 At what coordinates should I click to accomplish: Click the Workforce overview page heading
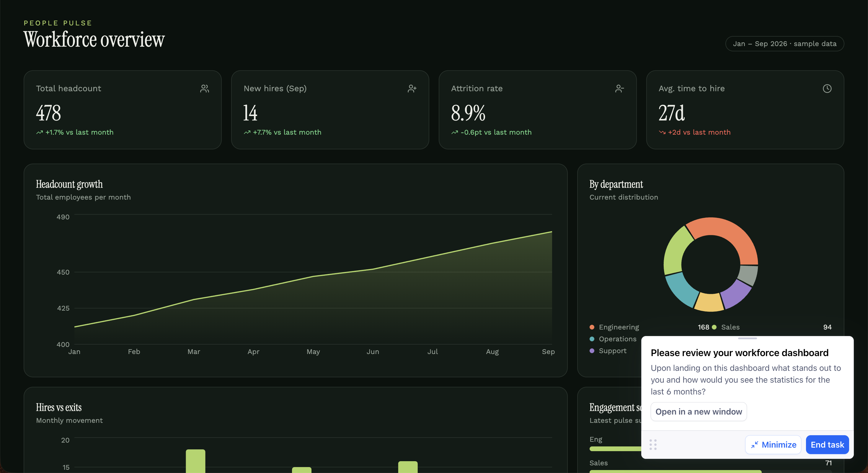point(94,40)
